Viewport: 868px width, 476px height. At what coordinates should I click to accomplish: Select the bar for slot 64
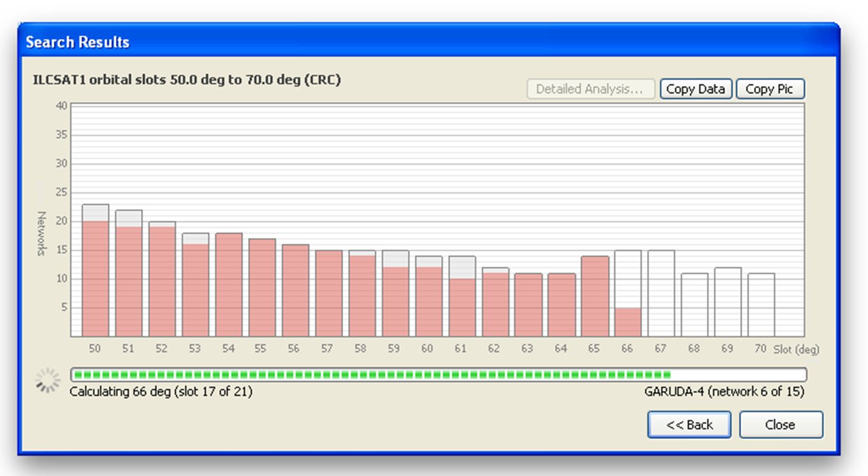coord(562,305)
